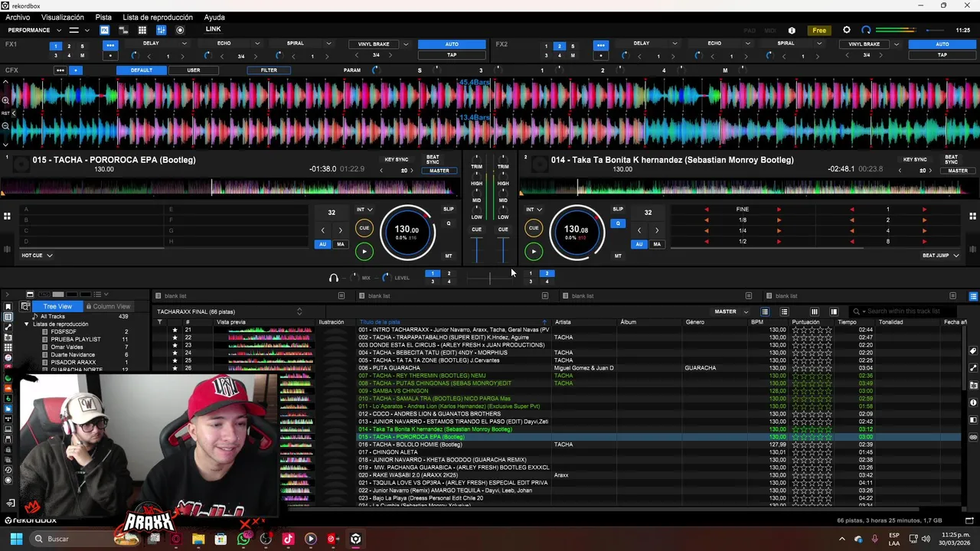Open the Ayuda menu

pos(214,17)
